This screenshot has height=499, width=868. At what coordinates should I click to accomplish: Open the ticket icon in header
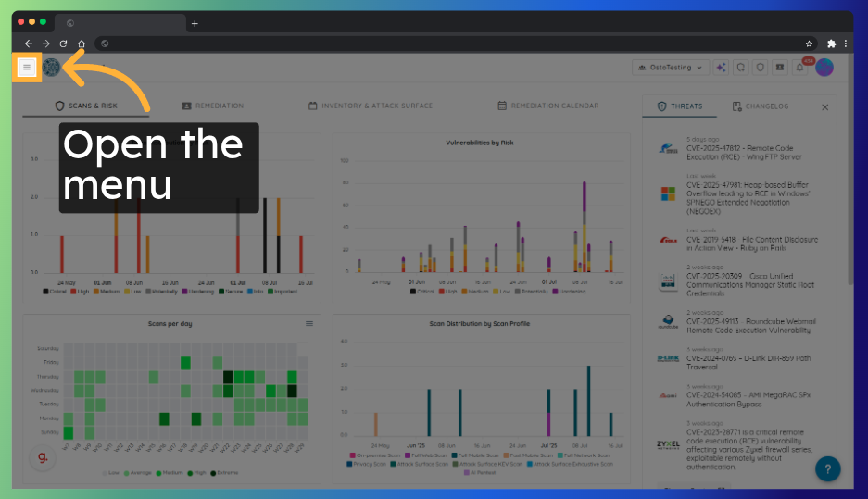(x=780, y=68)
